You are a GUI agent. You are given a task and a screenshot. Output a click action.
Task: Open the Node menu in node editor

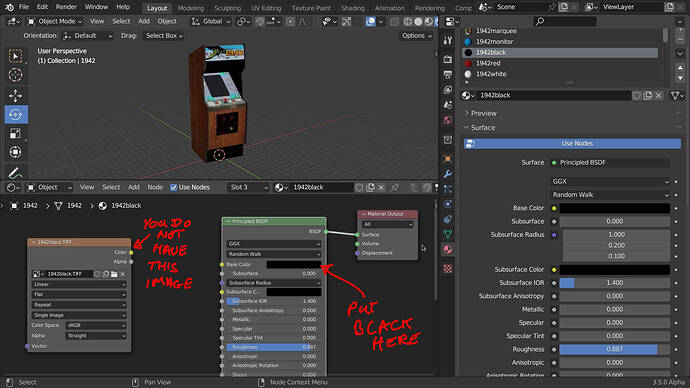click(155, 187)
